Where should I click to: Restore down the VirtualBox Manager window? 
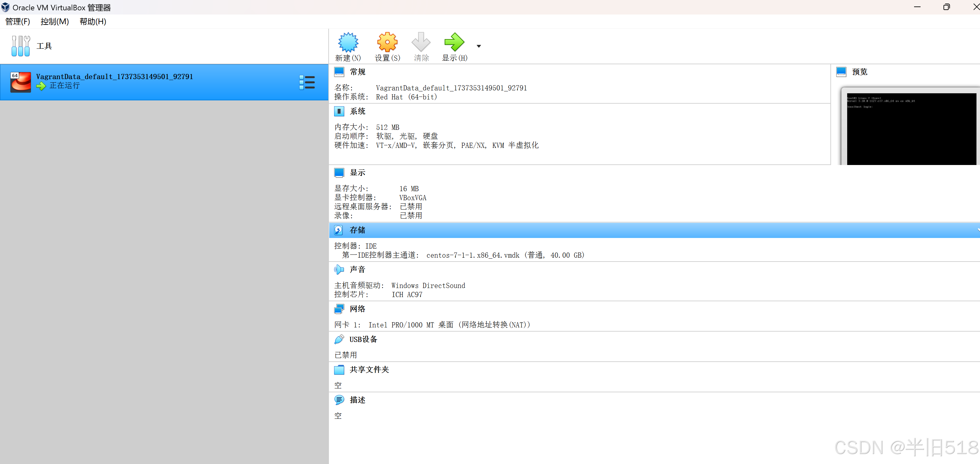click(x=946, y=7)
